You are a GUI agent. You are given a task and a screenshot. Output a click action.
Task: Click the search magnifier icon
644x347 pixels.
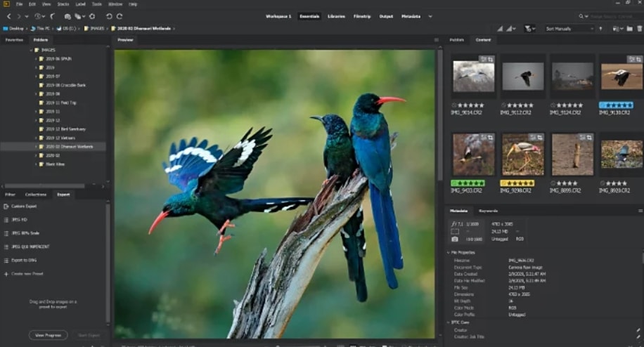(581, 16)
